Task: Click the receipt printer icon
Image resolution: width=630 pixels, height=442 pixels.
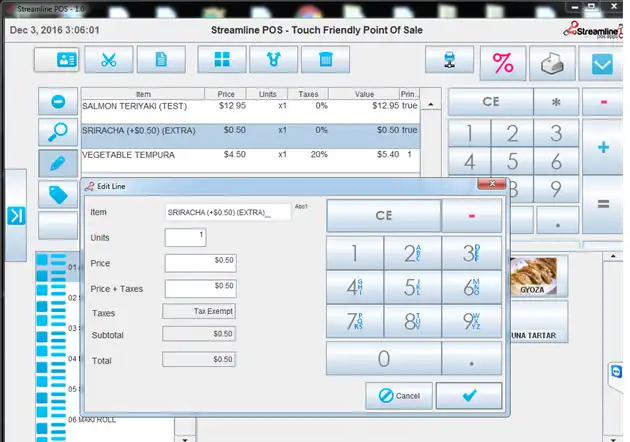Action: click(552, 63)
